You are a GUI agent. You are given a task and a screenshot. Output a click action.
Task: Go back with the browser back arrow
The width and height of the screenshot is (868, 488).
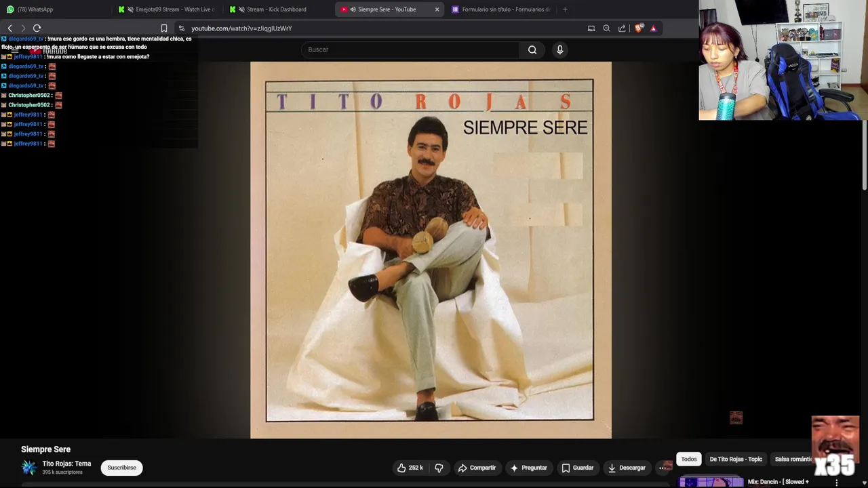10,28
